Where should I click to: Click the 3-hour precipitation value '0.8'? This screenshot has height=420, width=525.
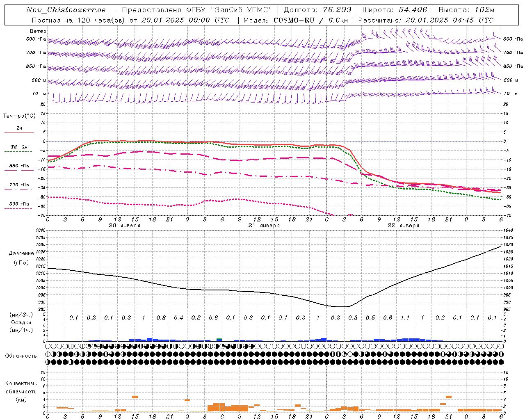(161, 317)
